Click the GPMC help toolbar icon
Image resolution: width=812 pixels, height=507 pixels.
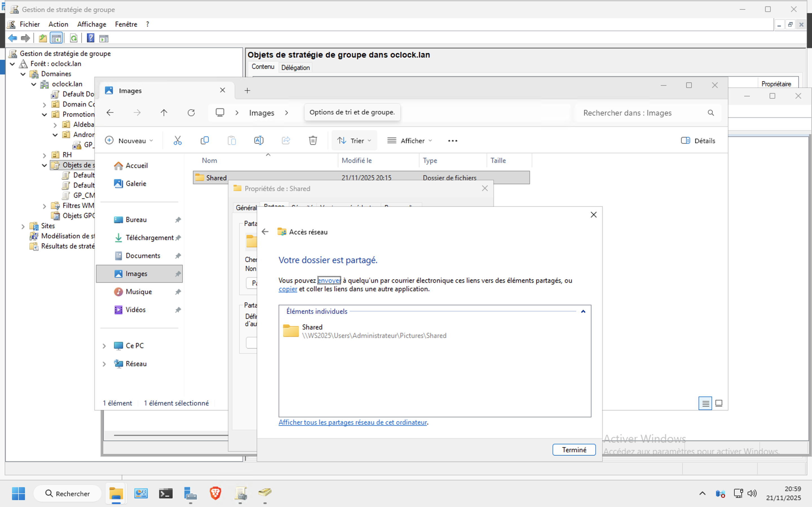click(90, 38)
